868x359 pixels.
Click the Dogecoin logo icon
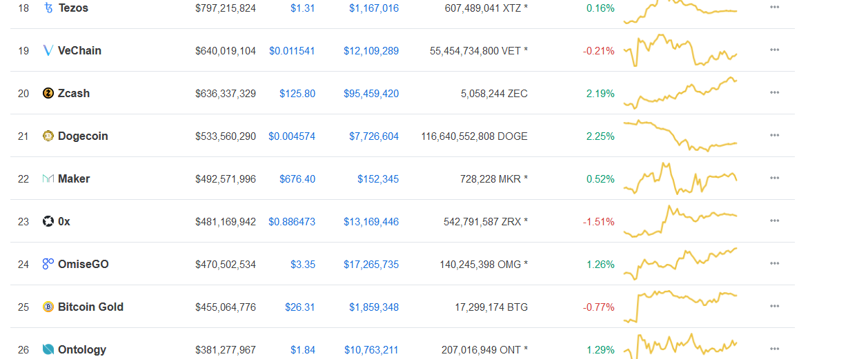coord(48,136)
